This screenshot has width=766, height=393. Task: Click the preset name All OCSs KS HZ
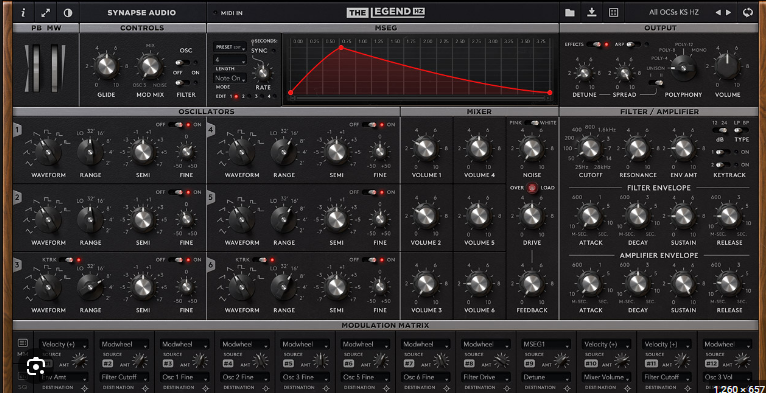pyautogui.click(x=674, y=13)
